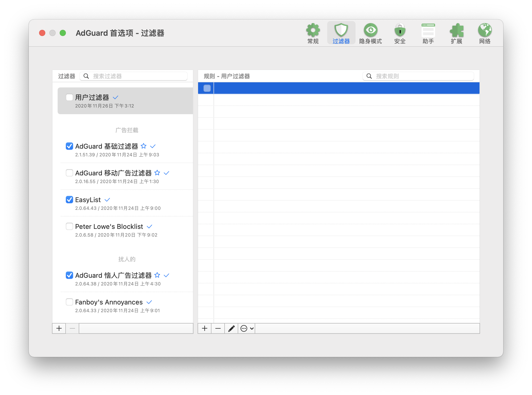The image size is (532, 395).
Task: Click the checkmark icon beside AdGuard 恼人广告过滤器
Action: (x=166, y=275)
